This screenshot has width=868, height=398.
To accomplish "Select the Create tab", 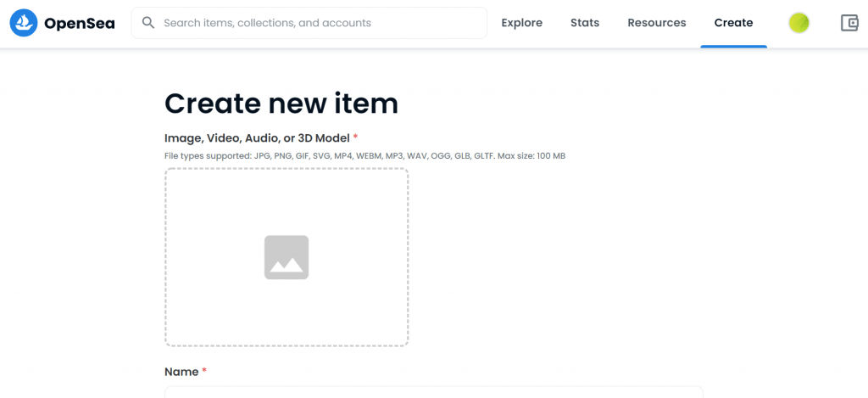I will [x=733, y=23].
